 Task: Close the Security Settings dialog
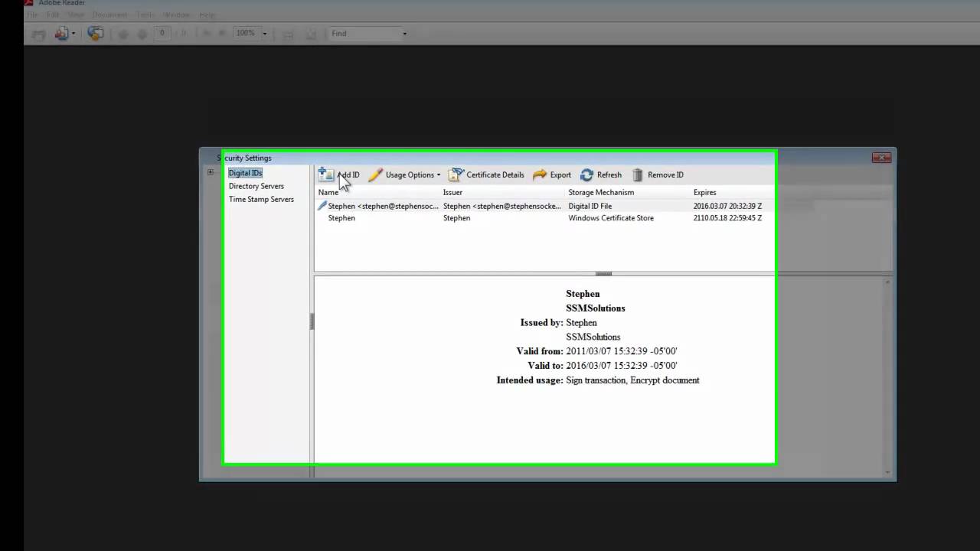(881, 158)
